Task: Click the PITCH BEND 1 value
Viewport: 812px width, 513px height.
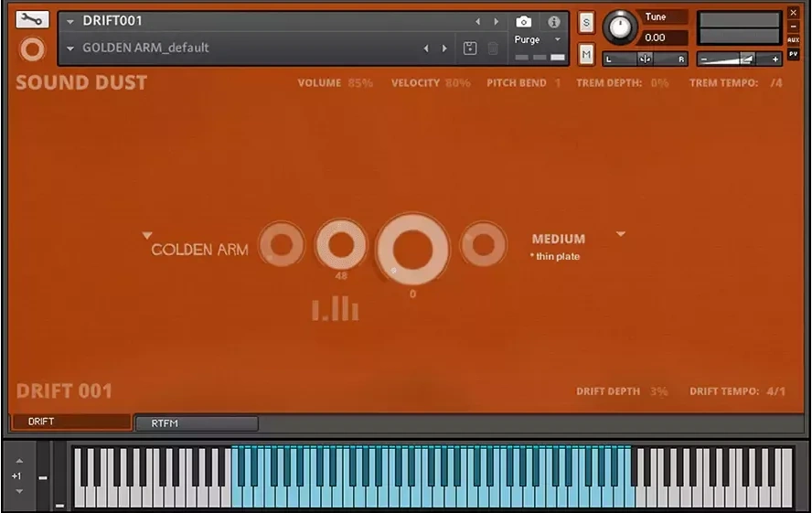Action: 558,83
